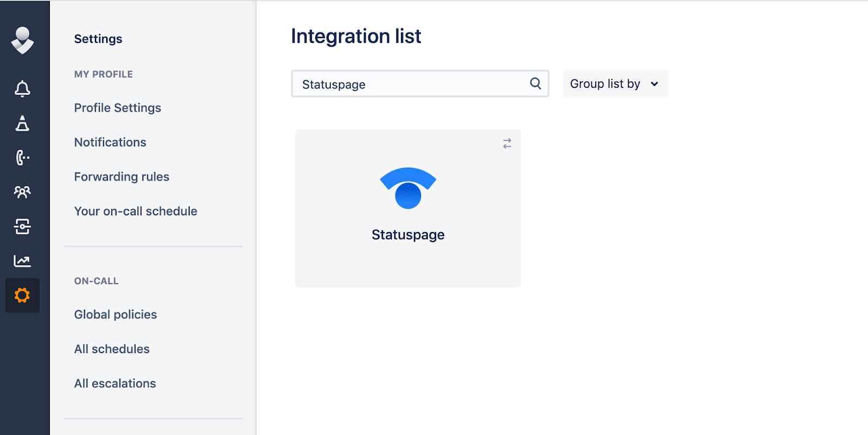This screenshot has width=868, height=435.
Task: View Your on-call schedule
Action: [136, 211]
